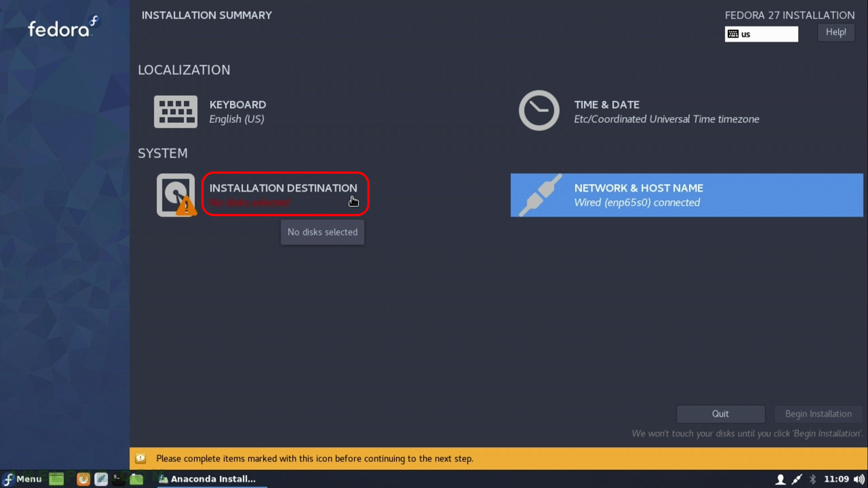This screenshot has width=868, height=488.
Task: Click the hard disk Installation Destination icon
Action: [176, 195]
